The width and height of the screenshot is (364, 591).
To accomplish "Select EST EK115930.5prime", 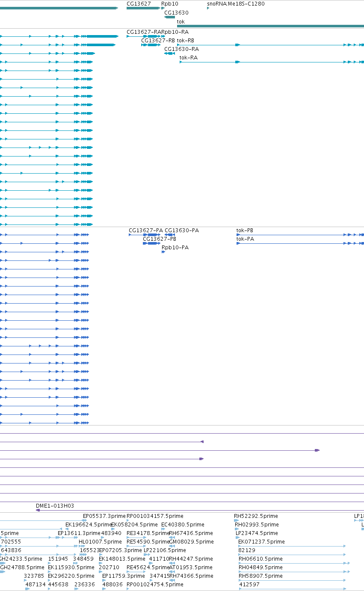I will pyautogui.click(x=71, y=567).
